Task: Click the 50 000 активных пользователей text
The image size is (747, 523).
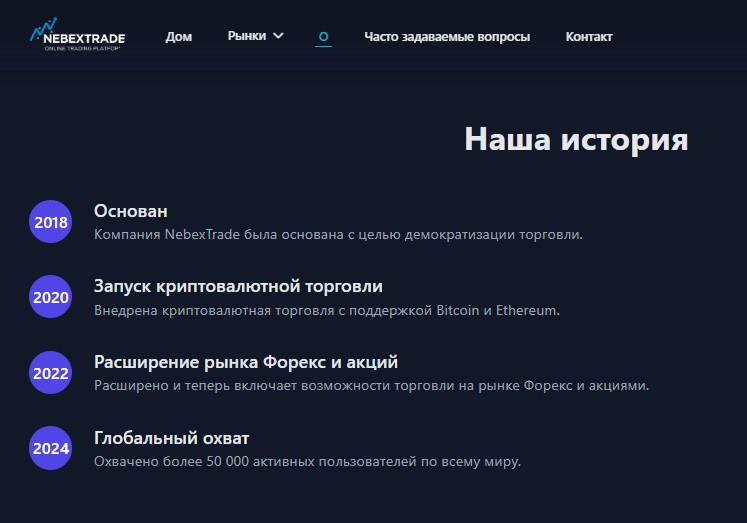Action: (x=307, y=461)
